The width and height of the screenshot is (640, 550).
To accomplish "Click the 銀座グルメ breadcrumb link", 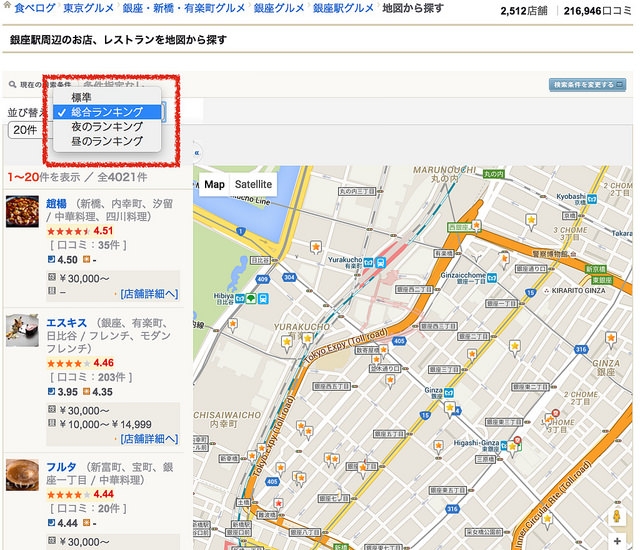I will (279, 8).
